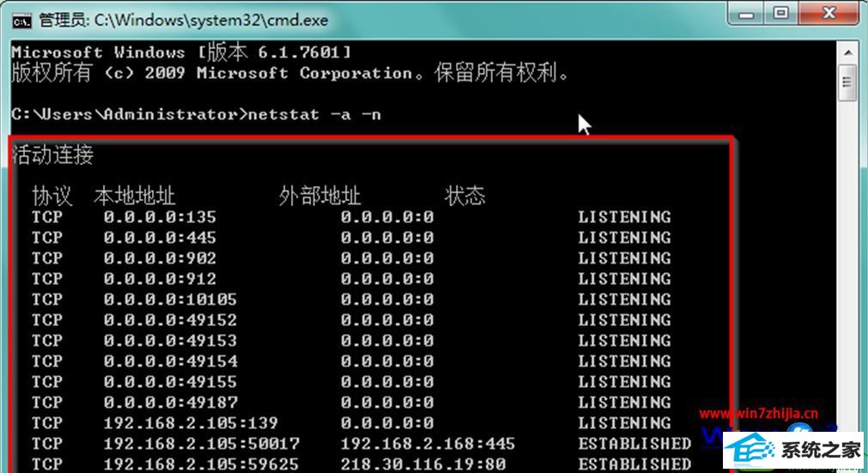Click local address 192.168.2.105:50017
The height and width of the screenshot is (473, 868).
[202, 444]
